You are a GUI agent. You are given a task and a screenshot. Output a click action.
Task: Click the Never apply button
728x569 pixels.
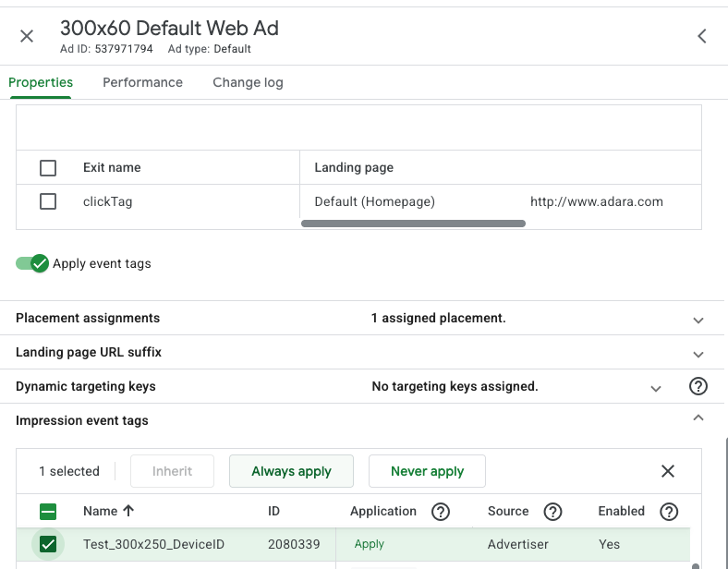pyautogui.click(x=427, y=471)
